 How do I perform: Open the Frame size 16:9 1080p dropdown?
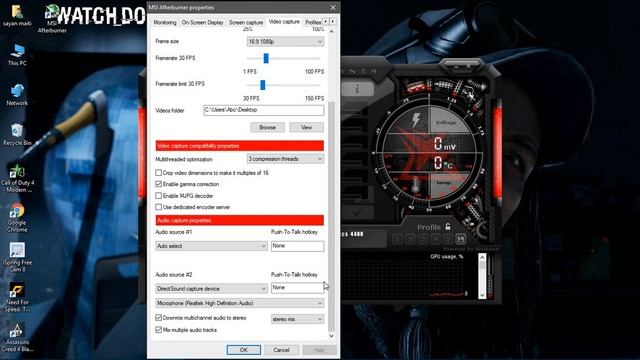point(285,41)
